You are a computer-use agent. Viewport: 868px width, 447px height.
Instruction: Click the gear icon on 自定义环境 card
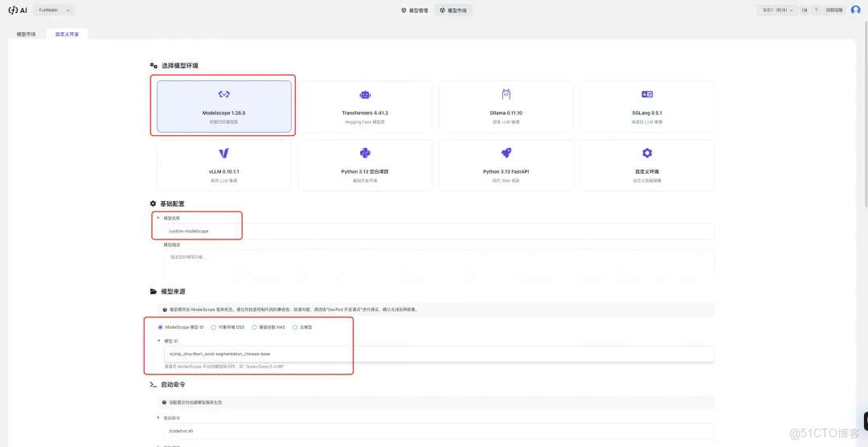647,153
